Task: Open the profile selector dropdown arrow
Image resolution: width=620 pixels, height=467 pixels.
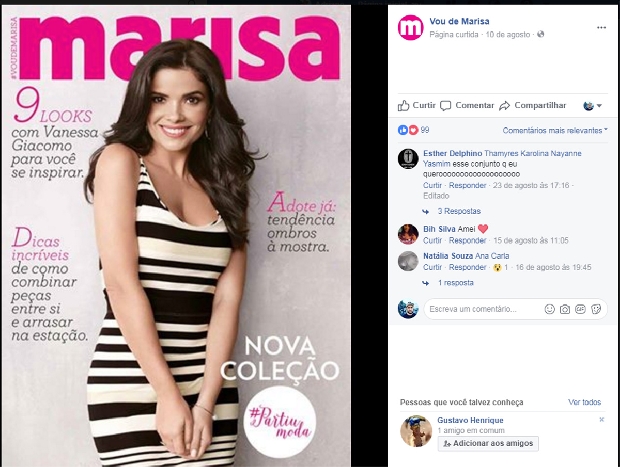Action: 599,106
